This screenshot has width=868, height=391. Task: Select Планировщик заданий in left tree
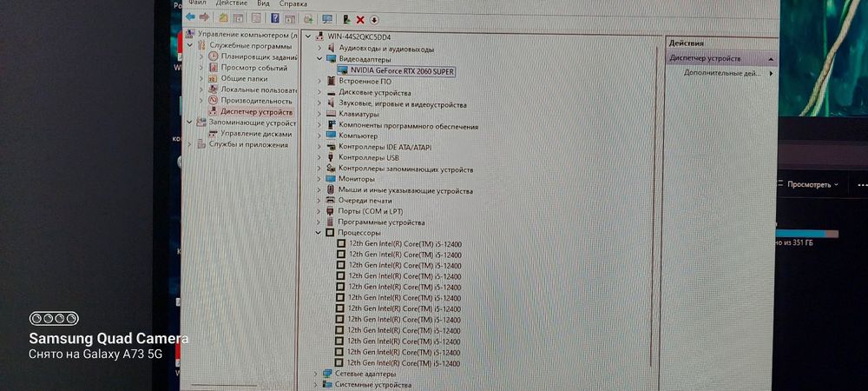(x=259, y=56)
